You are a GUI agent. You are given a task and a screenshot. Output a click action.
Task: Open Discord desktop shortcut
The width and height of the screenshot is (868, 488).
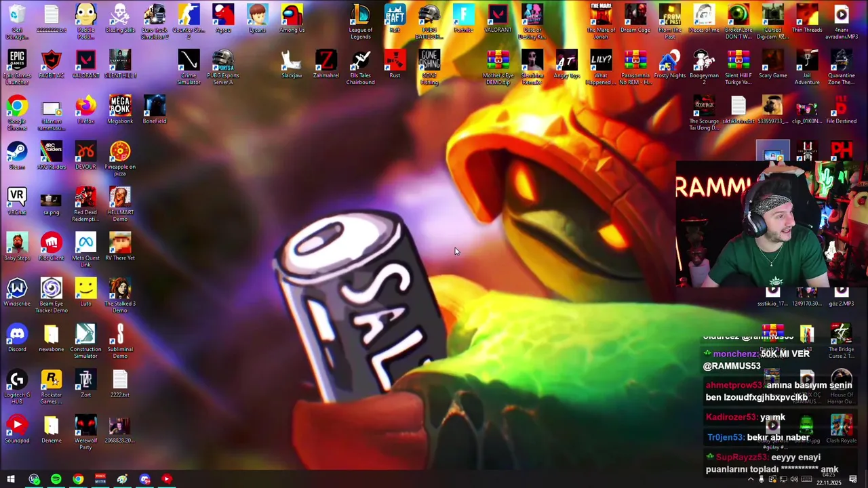(x=17, y=338)
